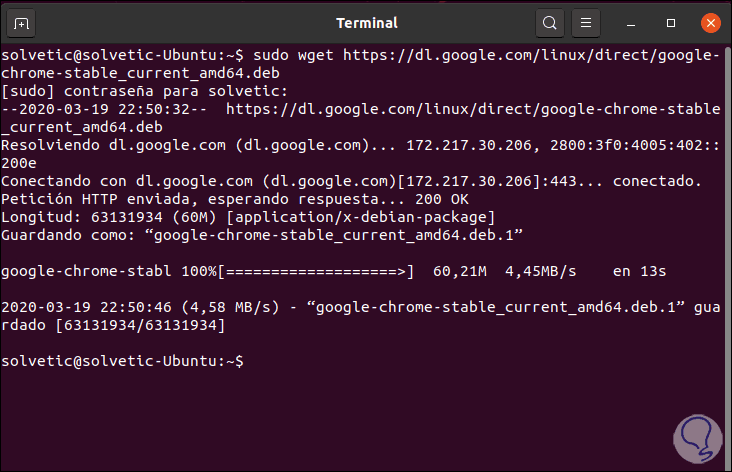Open a new terminal tab
732x472 pixels.
pos(23,22)
